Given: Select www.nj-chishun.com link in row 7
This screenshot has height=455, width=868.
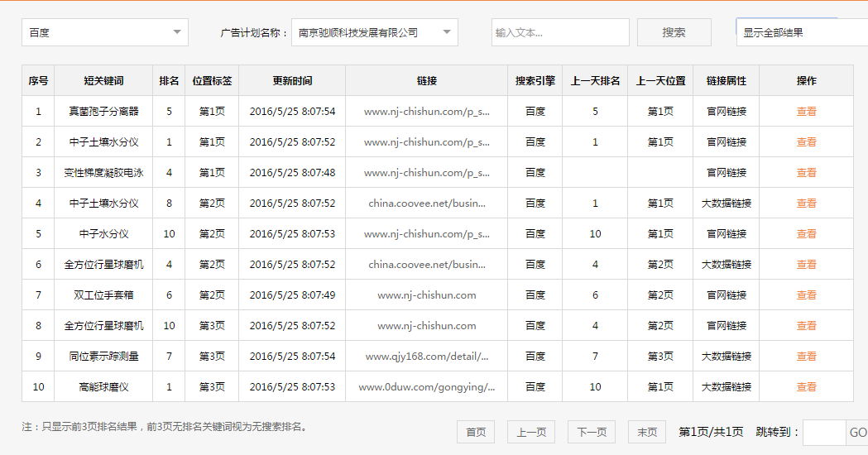Looking at the screenshot, I should (427, 295).
